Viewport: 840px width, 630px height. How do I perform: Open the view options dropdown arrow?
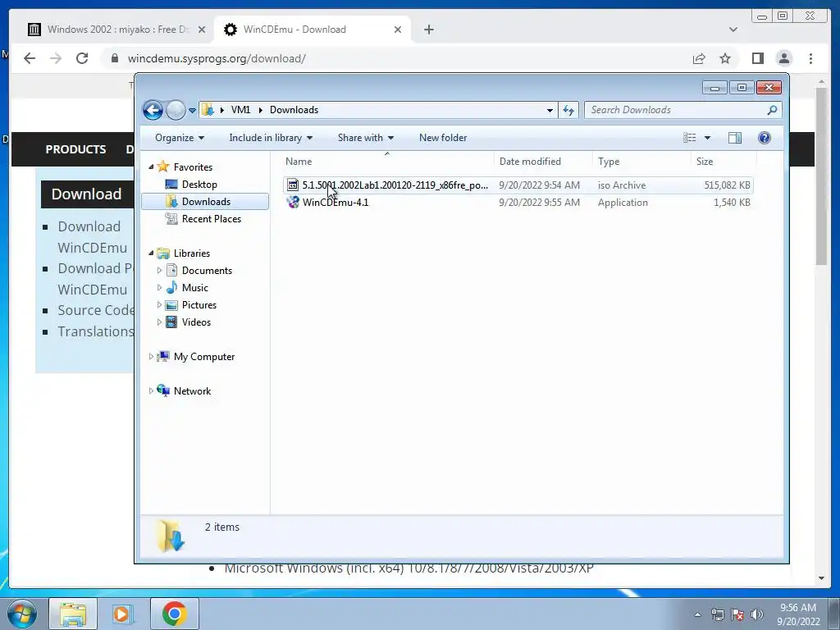[707, 138]
